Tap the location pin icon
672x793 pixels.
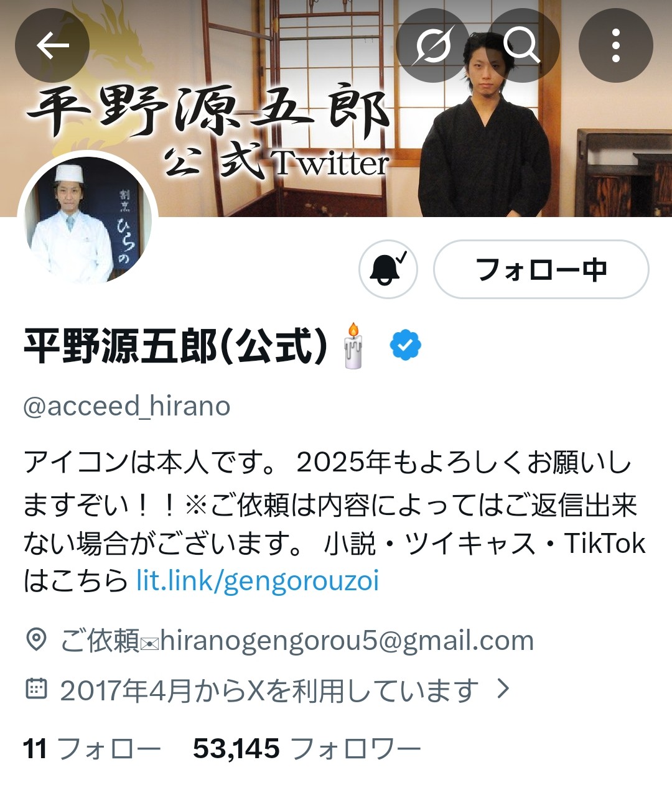pos(36,640)
